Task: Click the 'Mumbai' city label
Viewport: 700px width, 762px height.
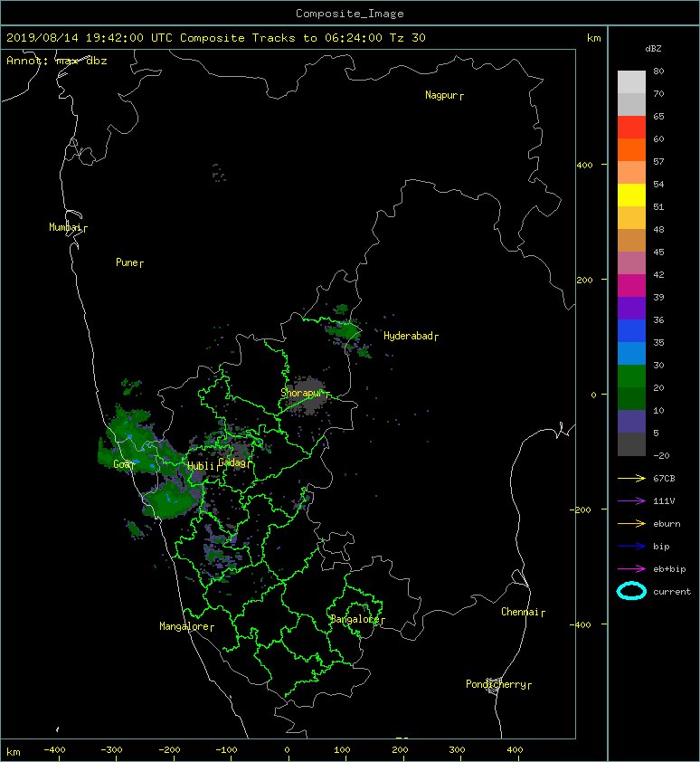Action: (65, 227)
